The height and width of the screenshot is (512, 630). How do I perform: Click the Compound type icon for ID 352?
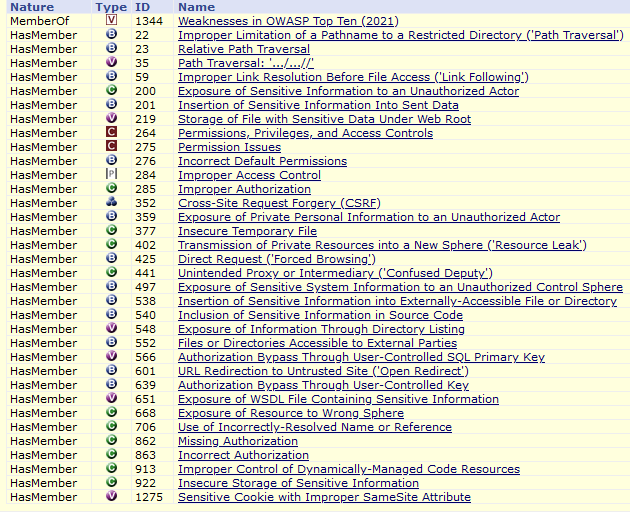111,202
